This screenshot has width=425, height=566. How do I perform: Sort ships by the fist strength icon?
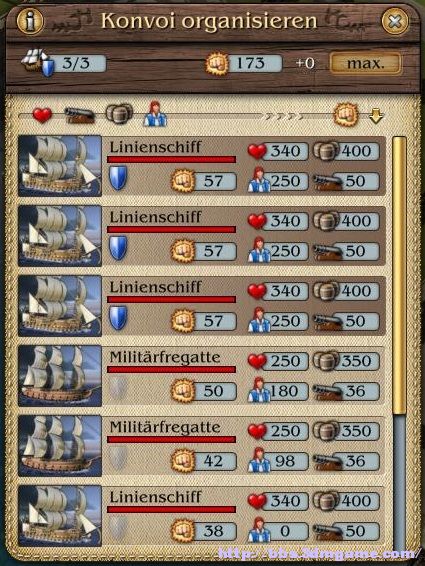coord(346,115)
